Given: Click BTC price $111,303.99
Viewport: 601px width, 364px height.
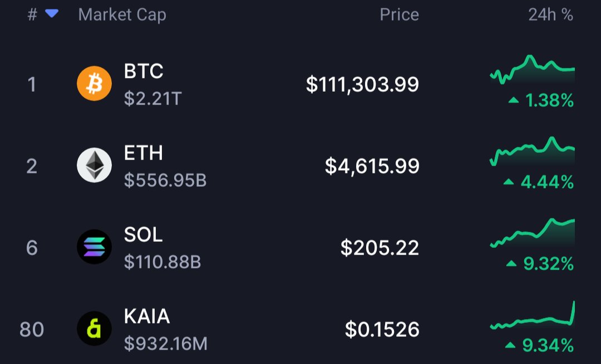Looking at the screenshot, I should click(363, 84).
